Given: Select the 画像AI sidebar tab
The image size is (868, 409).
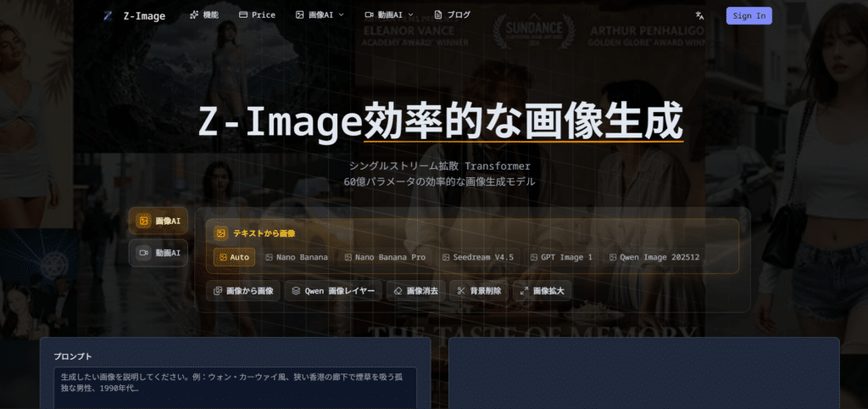Looking at the screenshot, I should coord(159,221).
